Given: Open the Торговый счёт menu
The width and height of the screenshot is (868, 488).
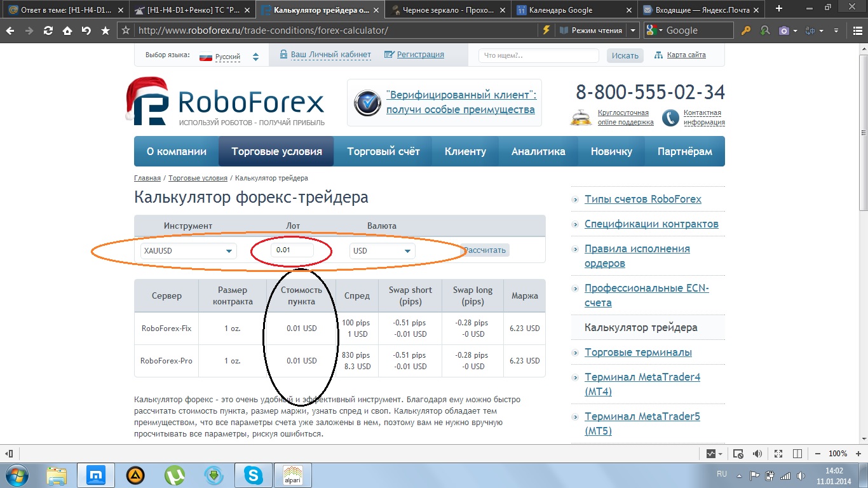Looking at the screenshot, I should [x=383, y=151].
